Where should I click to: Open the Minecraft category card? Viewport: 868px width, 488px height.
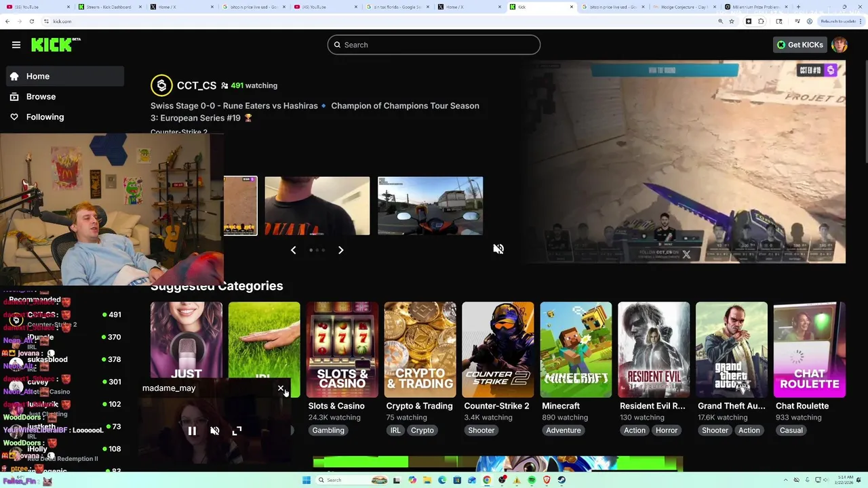pos(576,350)
